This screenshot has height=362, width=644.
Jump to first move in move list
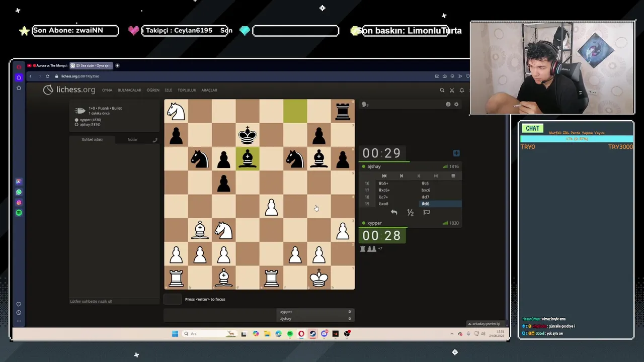point(384,176)
